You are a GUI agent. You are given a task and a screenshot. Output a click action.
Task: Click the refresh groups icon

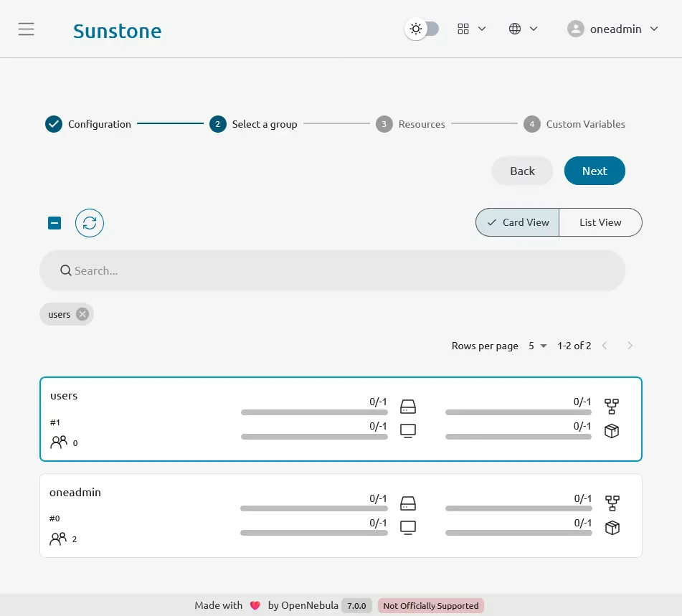click(x=90, y=223)
